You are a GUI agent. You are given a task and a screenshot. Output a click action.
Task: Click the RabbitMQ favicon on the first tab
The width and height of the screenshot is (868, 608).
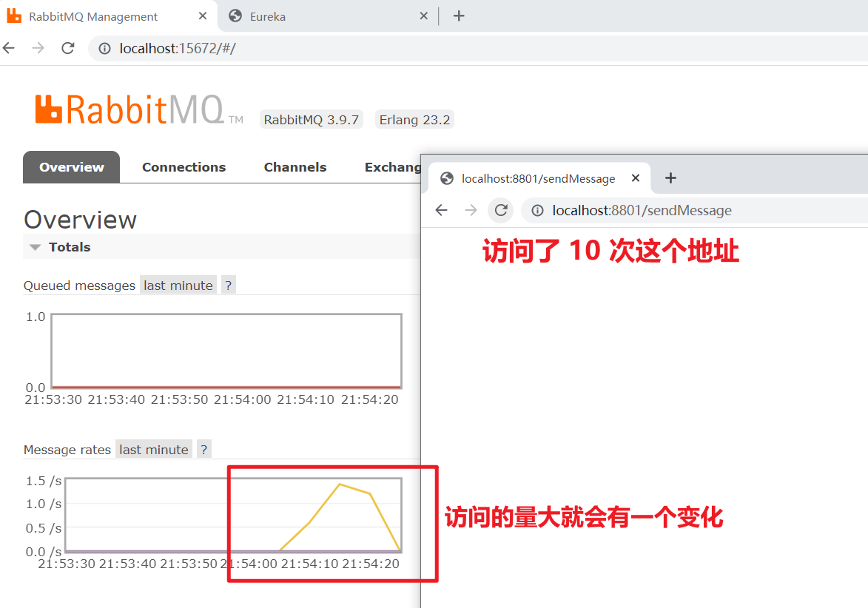(14, 16)
